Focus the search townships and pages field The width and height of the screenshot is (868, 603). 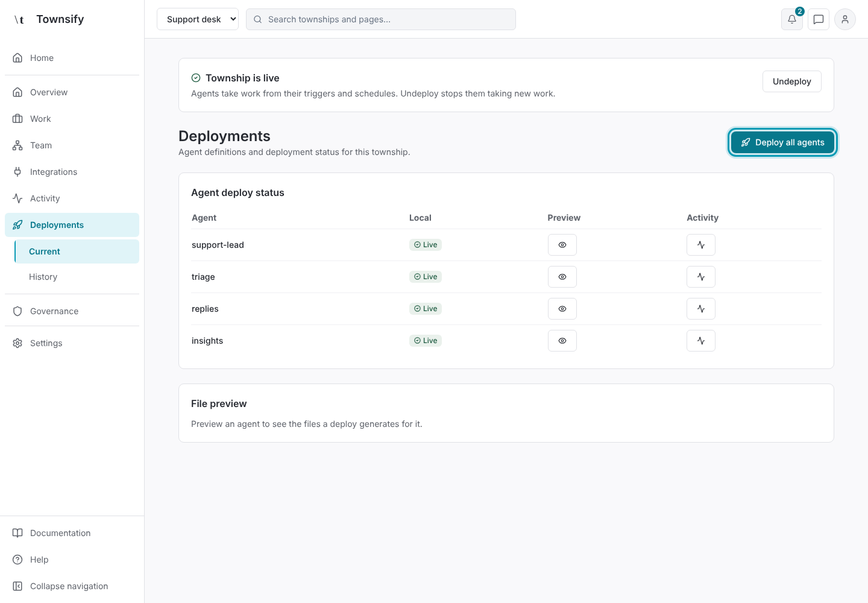click(381, 19)
